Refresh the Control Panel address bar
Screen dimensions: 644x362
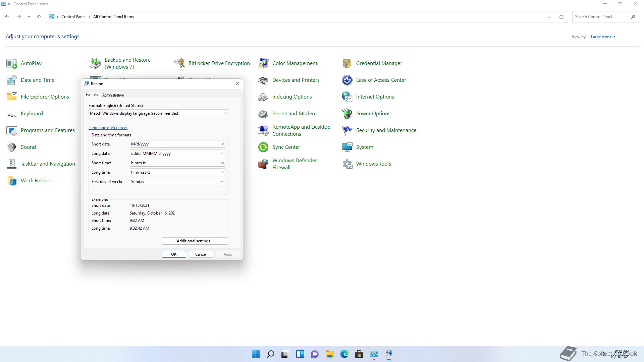click(561, 17)
